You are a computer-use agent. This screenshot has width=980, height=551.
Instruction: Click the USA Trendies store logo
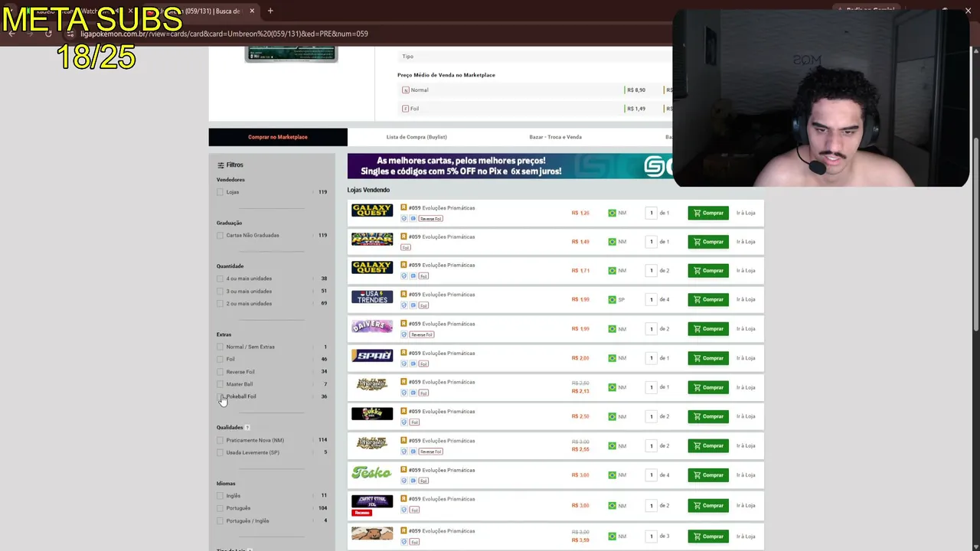[372, 298]
